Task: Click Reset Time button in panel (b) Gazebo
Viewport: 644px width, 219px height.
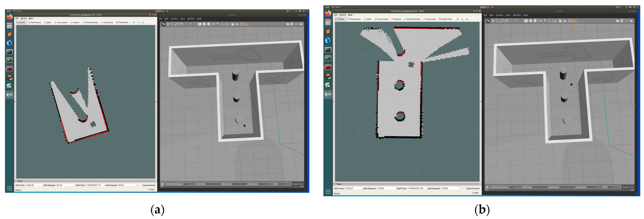Action: pyautogui.click(x=628, y=187)
